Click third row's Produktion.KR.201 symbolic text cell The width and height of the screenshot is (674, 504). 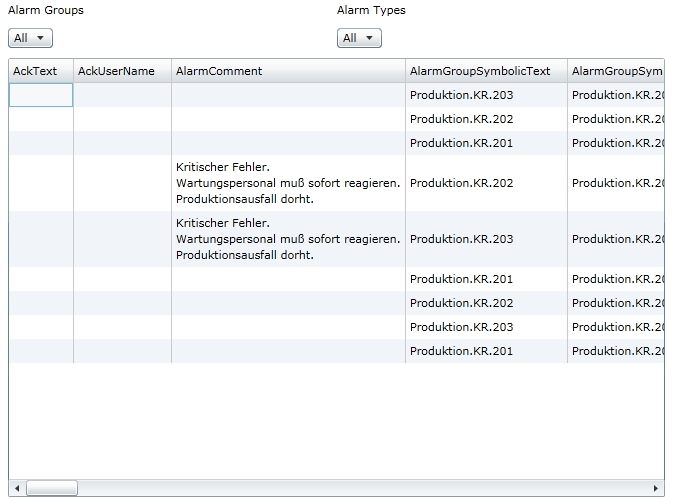pyautogui.click(x=485, y=143)
